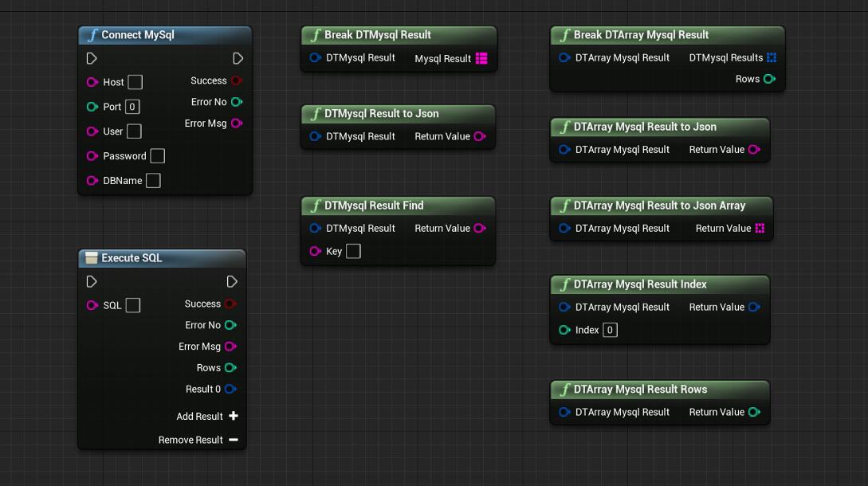
Task: Click Remove Result minus icon on Execute SQL
Action: tap(234, 440)
